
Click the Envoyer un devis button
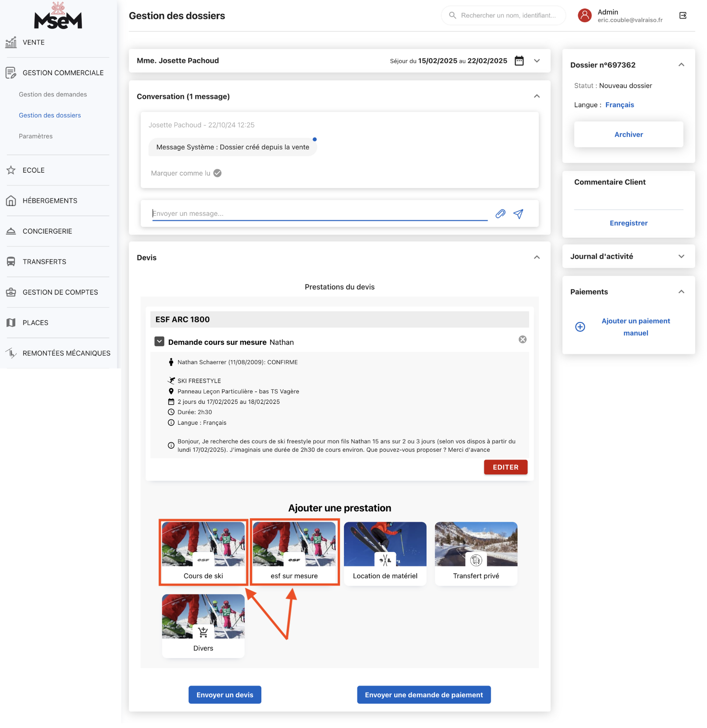point(225,695)
